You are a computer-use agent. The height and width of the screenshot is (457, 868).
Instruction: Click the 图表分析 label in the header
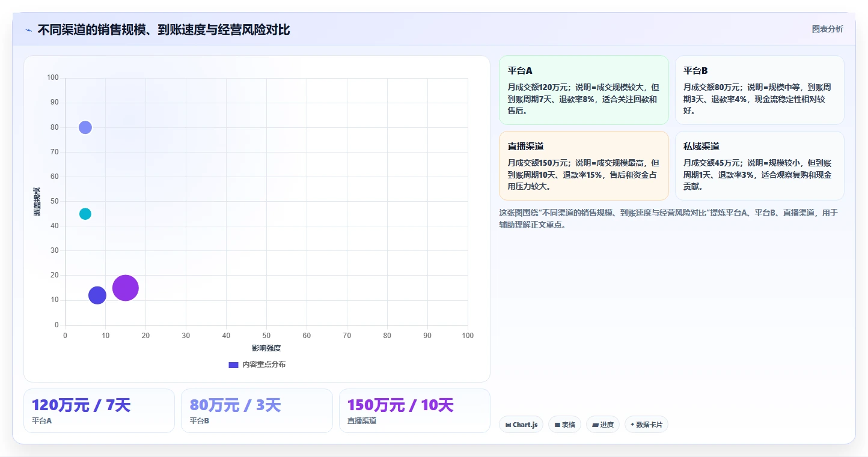tap(827, 29)
